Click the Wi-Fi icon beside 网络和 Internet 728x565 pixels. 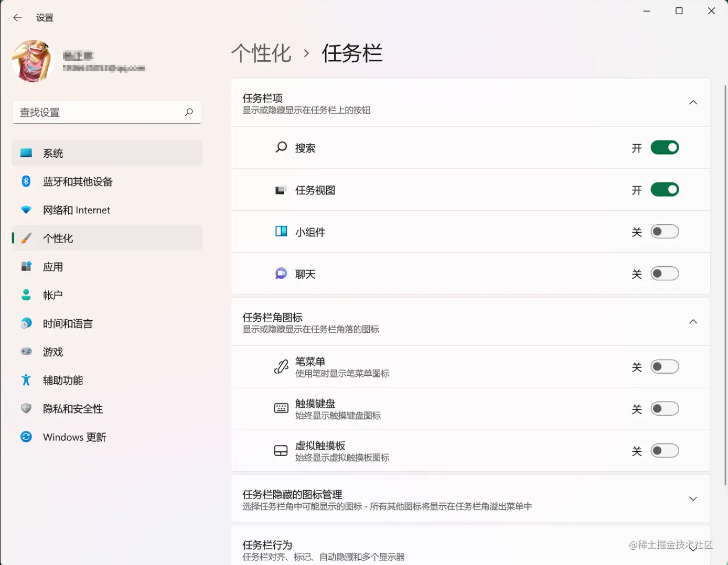tap(26, 210)
